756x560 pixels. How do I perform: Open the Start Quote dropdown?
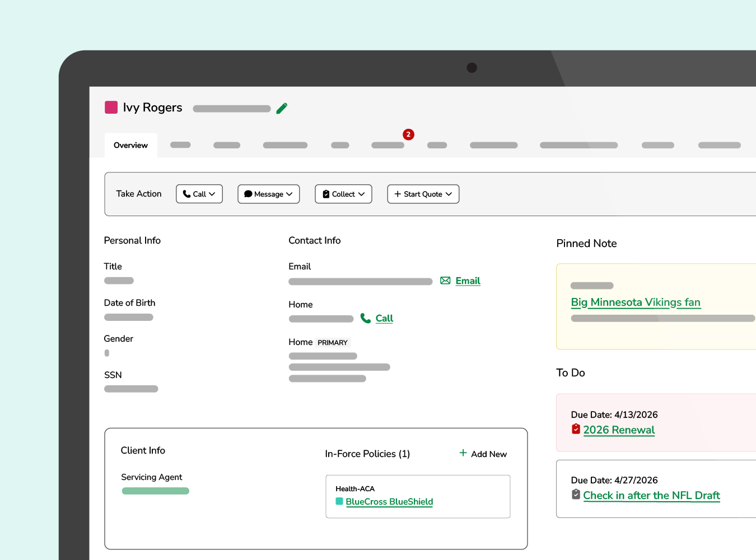click(x=423, y=194)
